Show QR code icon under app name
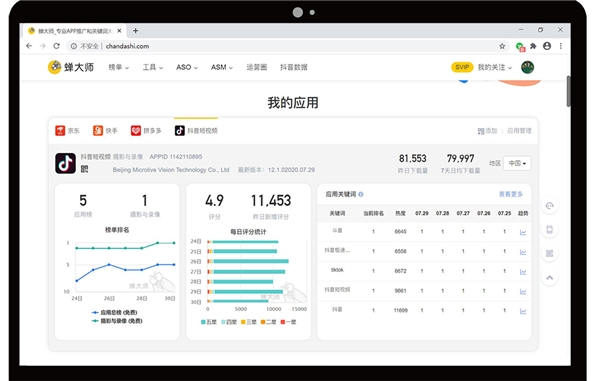The height and width of the screenshot is (381, 600). click(x=84, y=169)
